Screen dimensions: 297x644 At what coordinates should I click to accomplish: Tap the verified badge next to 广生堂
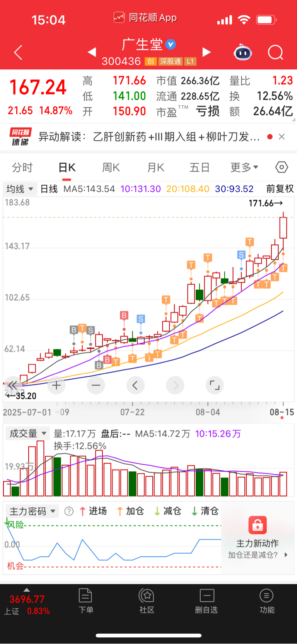click(x=171, y=45)
